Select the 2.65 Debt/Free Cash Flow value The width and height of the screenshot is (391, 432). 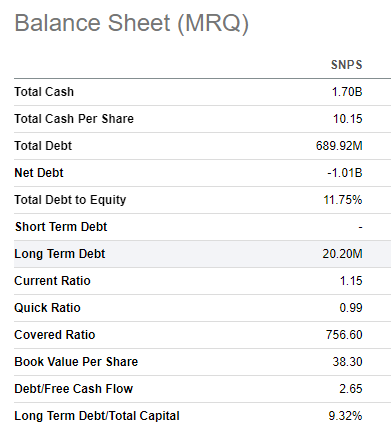351,389
